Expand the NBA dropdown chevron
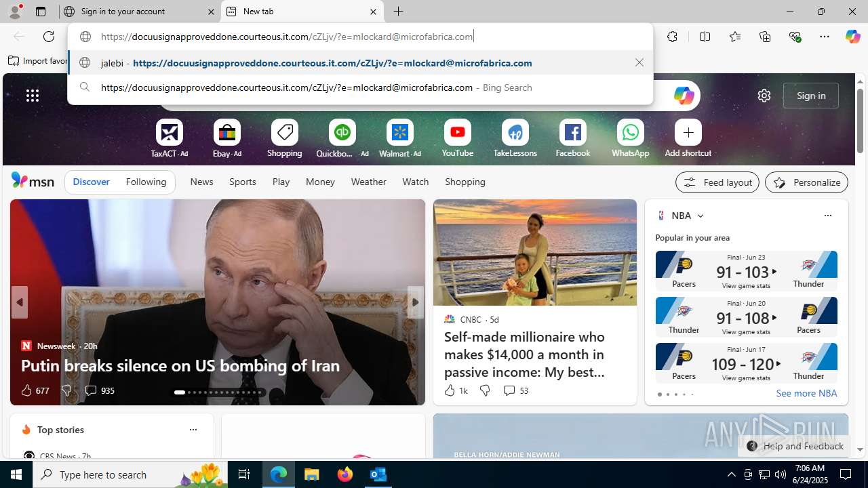This screenshot has height=488, width=868. (701, 216)
